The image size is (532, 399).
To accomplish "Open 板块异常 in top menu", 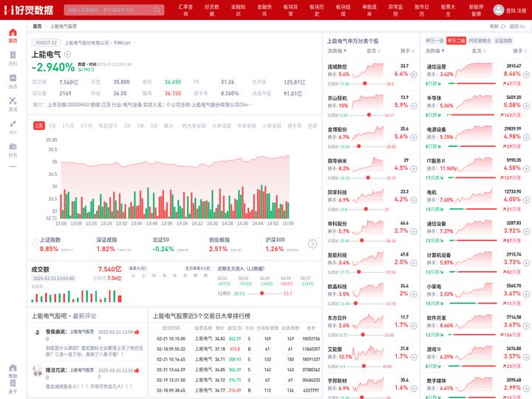I will click(x=291, y=10).
